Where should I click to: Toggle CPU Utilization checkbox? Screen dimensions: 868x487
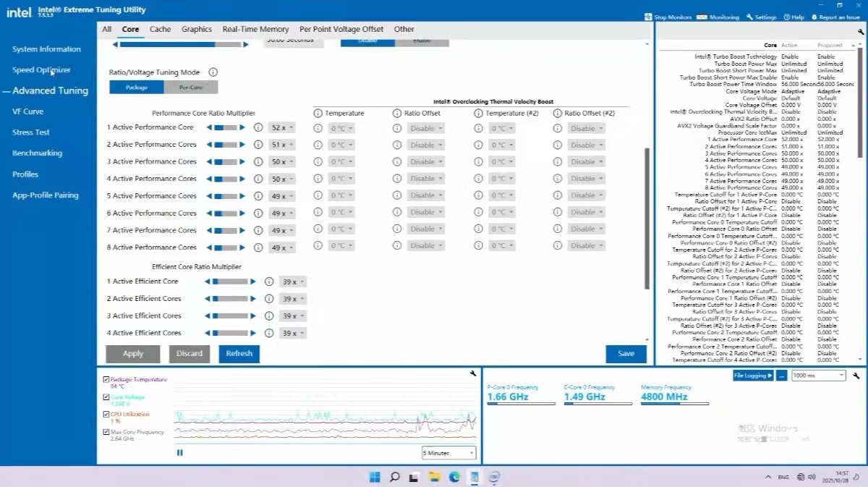[x=106, y=415]
